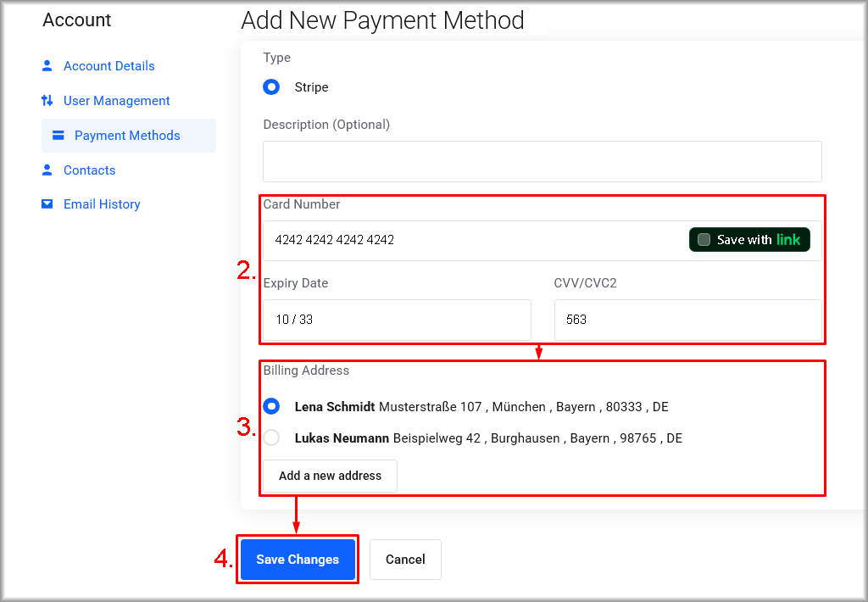The width and height of the screenshot is (868, 602).
Task: Click into the Card Number field
Action: pyautogui.click(x=475, y=240)
